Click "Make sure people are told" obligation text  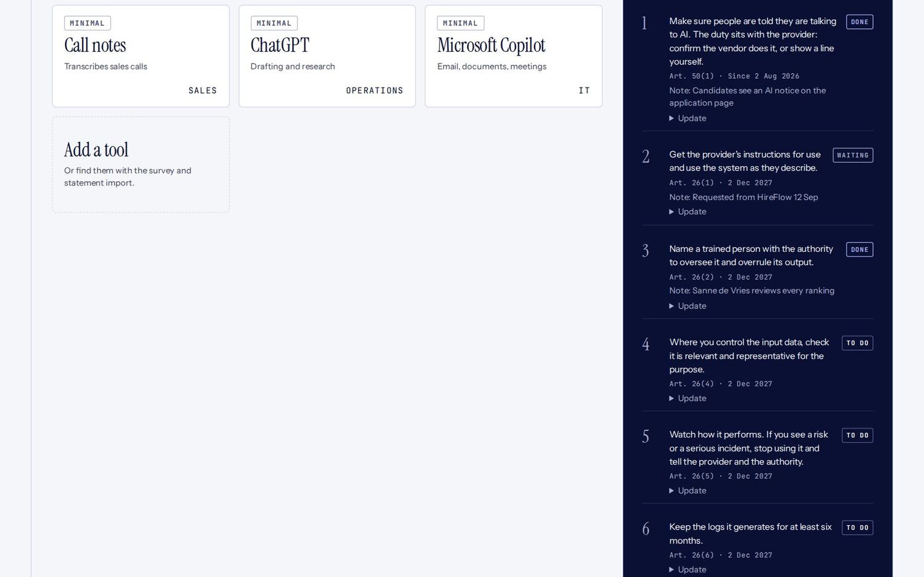point(753,41)
